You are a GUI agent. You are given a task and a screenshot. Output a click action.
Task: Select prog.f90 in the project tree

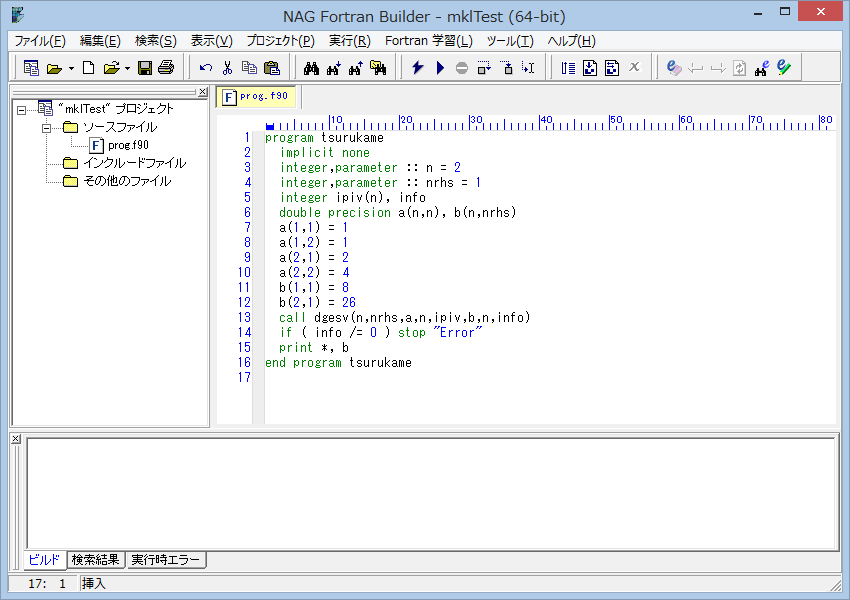(x=128, y=145)
